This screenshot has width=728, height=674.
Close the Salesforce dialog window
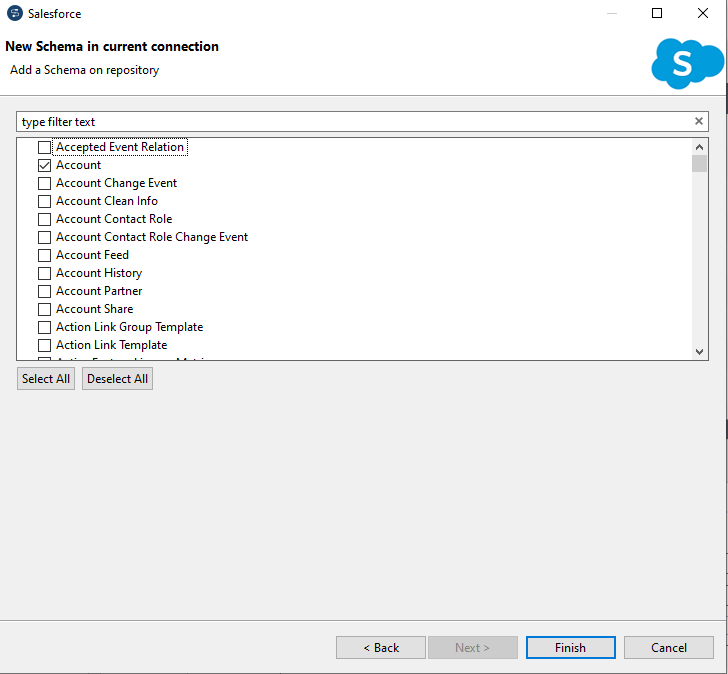703,13
